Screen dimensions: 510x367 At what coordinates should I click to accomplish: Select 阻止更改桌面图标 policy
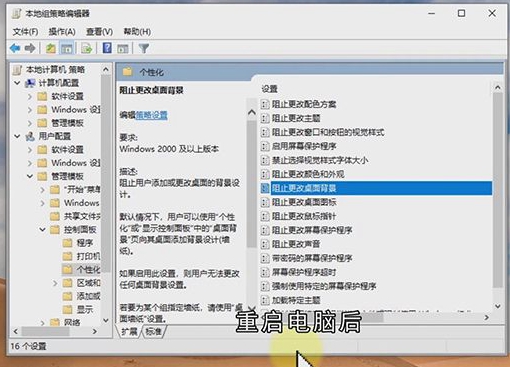click(x=304, y=202)
